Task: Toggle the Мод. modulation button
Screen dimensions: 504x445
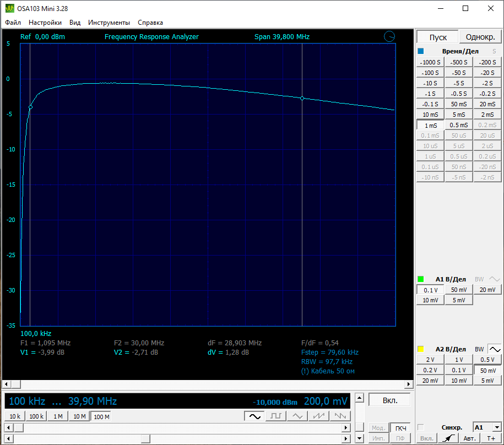Action: [x=378, y=428]
